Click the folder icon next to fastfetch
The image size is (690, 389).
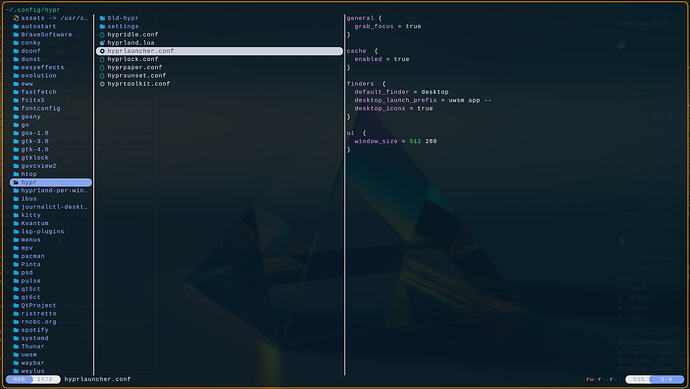16,92
